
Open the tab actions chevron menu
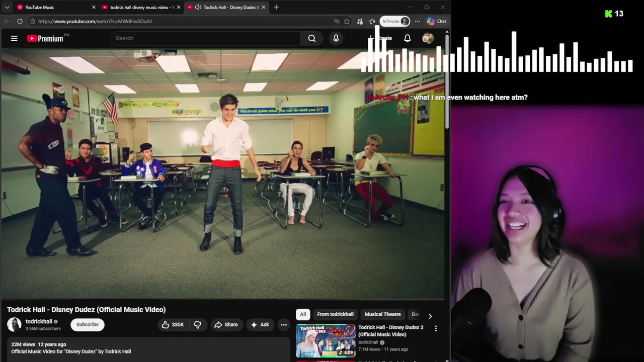coord(7,7)
